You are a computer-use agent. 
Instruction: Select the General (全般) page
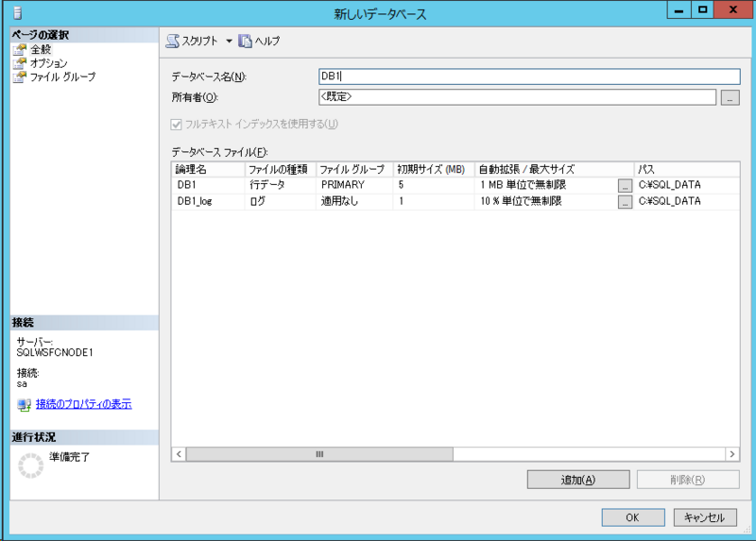40,49
